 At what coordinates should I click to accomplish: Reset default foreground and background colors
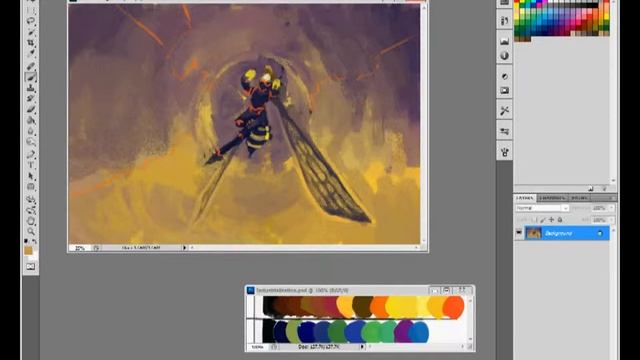click(27, 242)
